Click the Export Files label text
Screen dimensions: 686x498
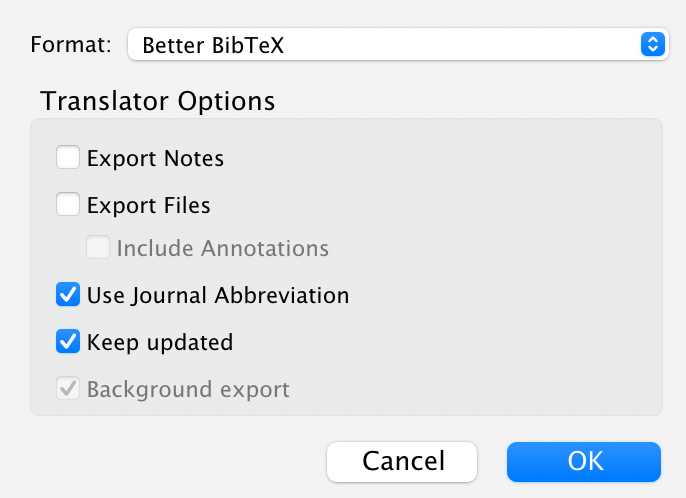[149, 205]
